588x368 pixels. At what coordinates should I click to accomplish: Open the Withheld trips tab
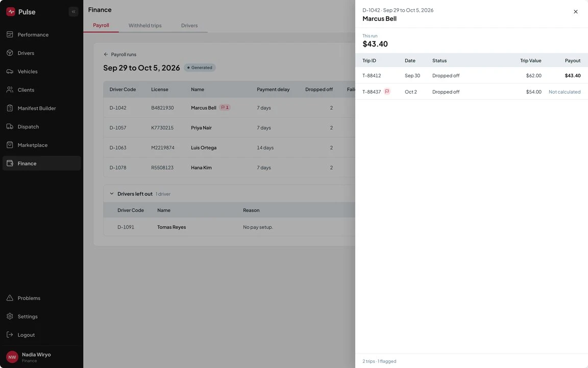pos(145,26)
